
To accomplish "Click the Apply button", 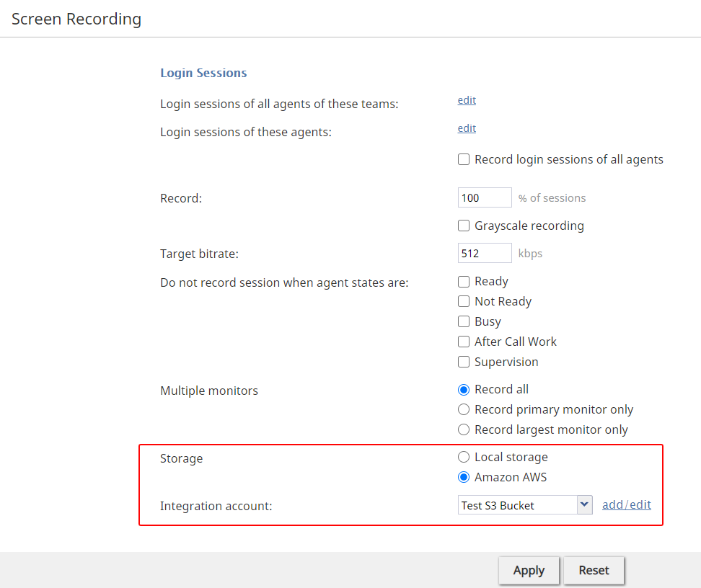I will click(x=529, y=571).
